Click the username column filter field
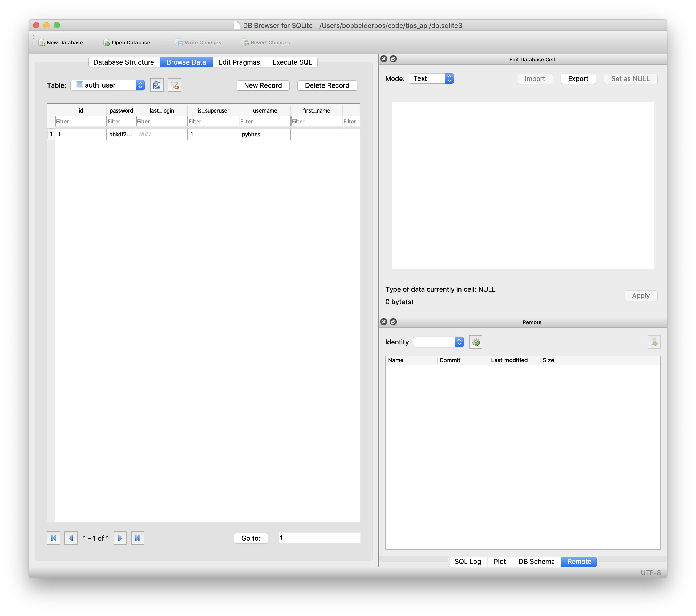This screenshot has width=696, height=616. pos(265,121)
